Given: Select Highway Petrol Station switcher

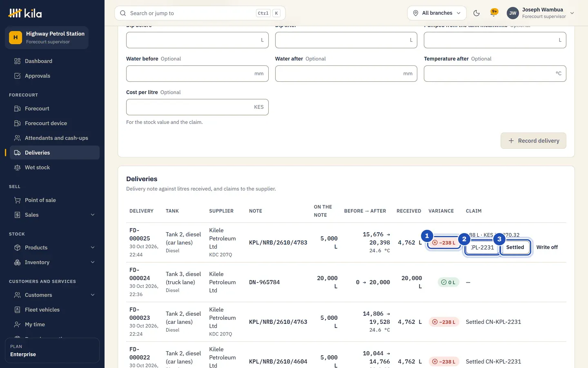Looking at the screenshot, I should click(x=47, y=38).
